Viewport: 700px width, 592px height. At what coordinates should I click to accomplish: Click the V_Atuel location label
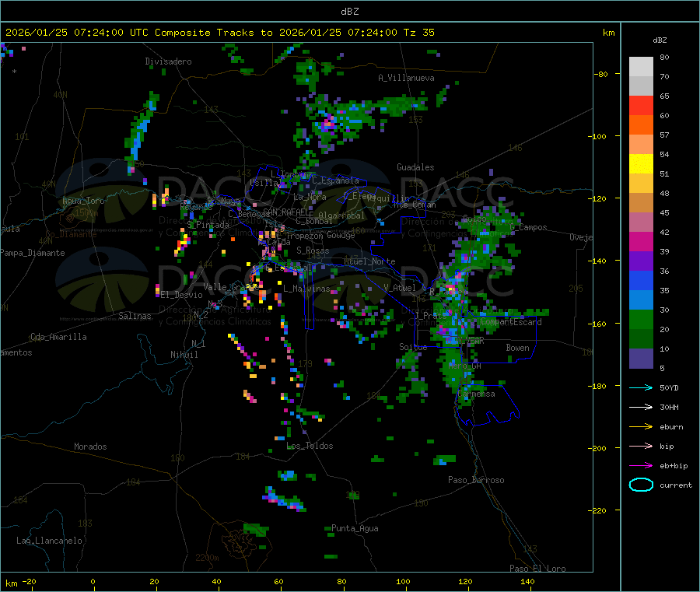pyautogui.click(x=400, y=288)
